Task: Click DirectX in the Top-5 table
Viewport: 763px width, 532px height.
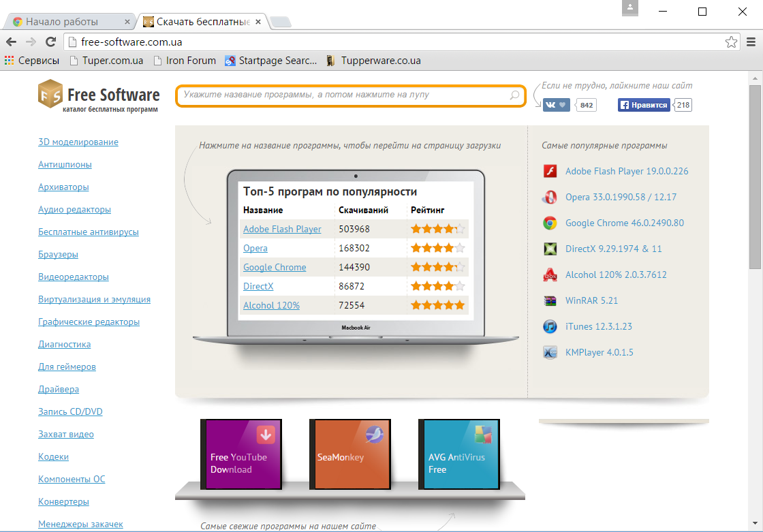Action: 258,286
